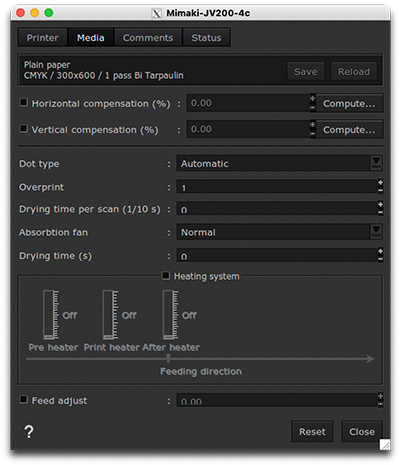
Task: Enable Vertical compensation checkbox
Action: [x=23, y=128]
